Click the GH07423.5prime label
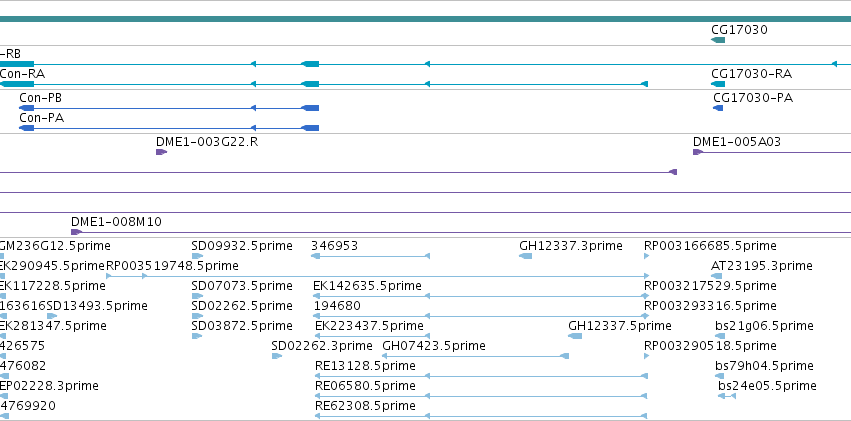Screen dimensions: 851x421 (434, 346)
